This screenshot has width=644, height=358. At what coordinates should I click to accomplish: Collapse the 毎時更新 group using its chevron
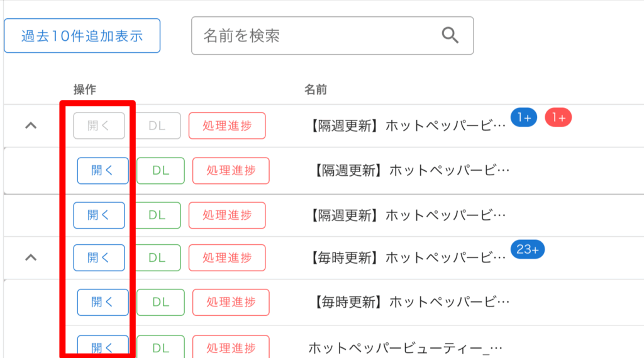pyautogui.click(x=31, y=258)
